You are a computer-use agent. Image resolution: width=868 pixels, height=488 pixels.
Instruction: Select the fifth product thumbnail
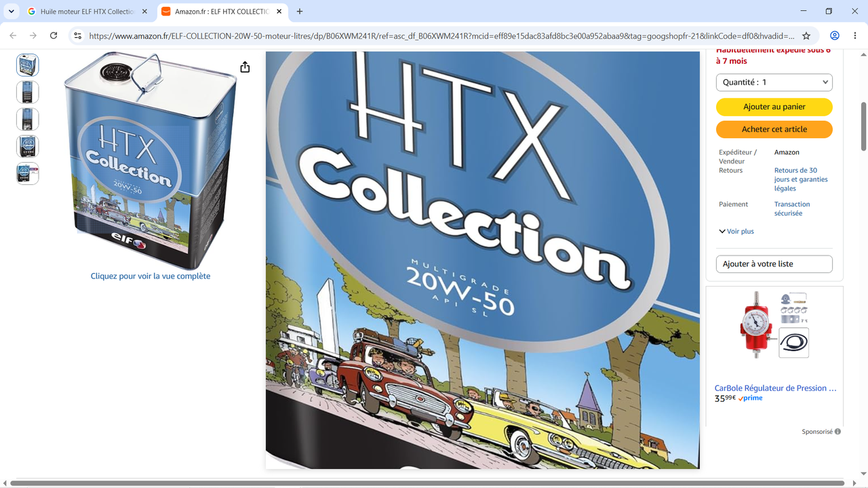point(28,174)
